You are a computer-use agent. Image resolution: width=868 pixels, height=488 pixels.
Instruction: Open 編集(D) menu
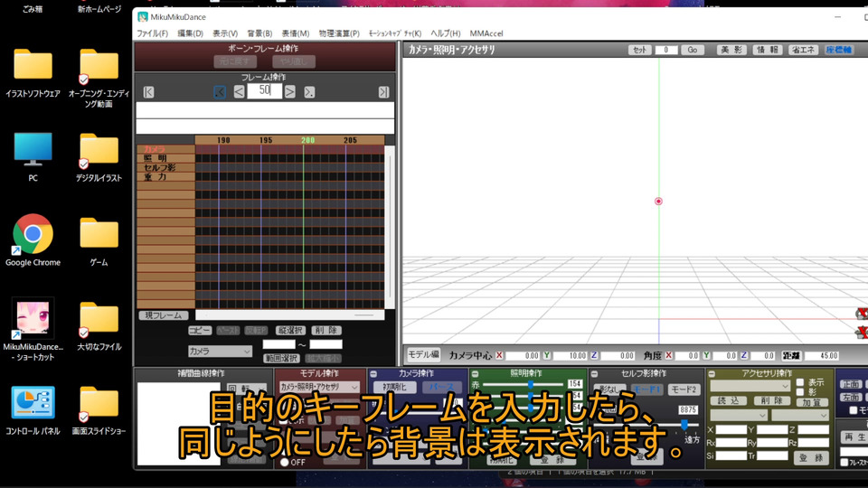click(190, 33)
